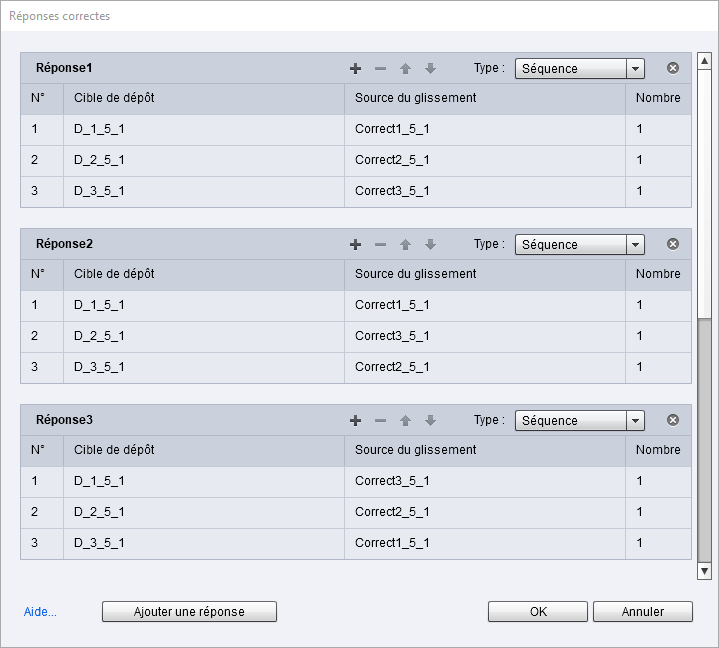Select Correct3_5_1 source cell in Réponse2

[x=392, y=336]
